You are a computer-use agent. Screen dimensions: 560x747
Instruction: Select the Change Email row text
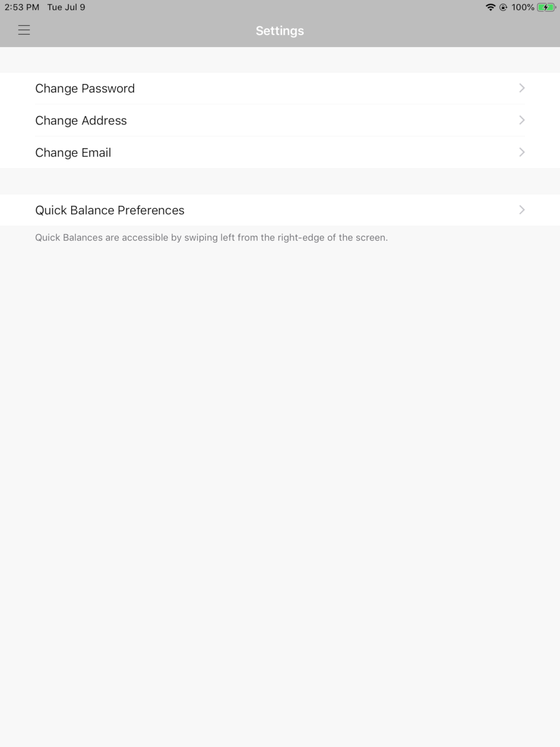coord(73,153)
